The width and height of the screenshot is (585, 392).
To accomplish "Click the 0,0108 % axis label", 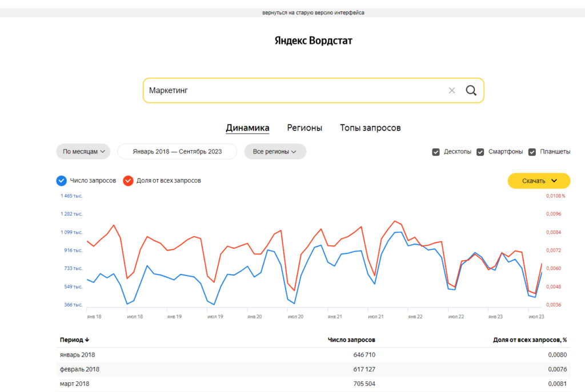I will [x=555, y=196].
